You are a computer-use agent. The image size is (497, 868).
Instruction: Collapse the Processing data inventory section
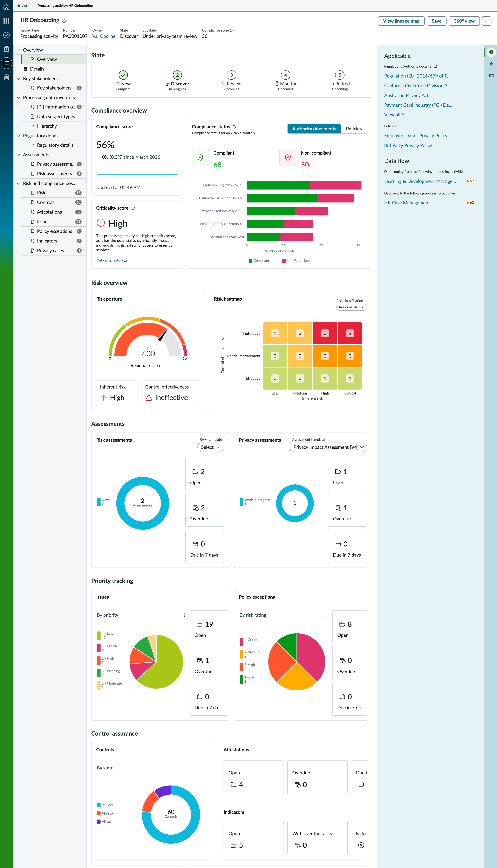click(x=18, y=98)
